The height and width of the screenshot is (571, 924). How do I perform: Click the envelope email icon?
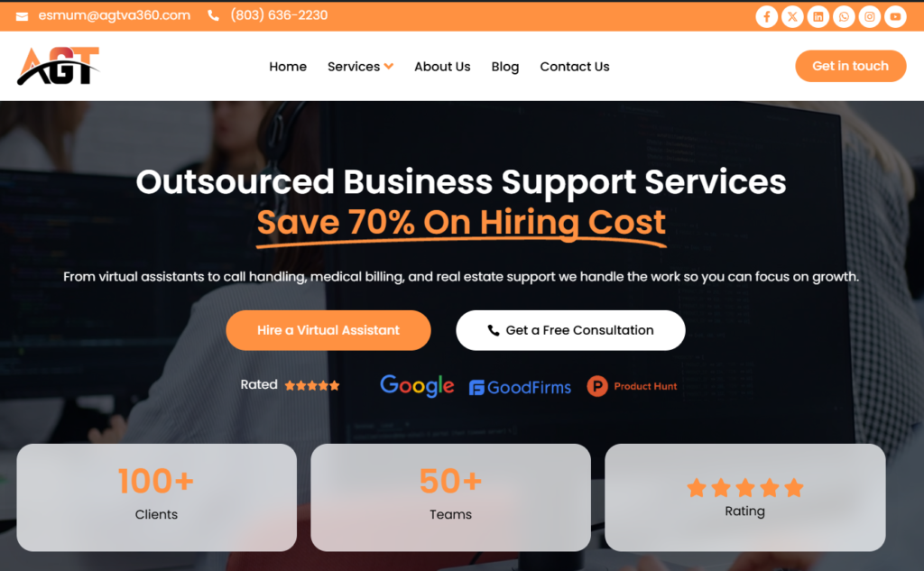click(x=22, y=16)
